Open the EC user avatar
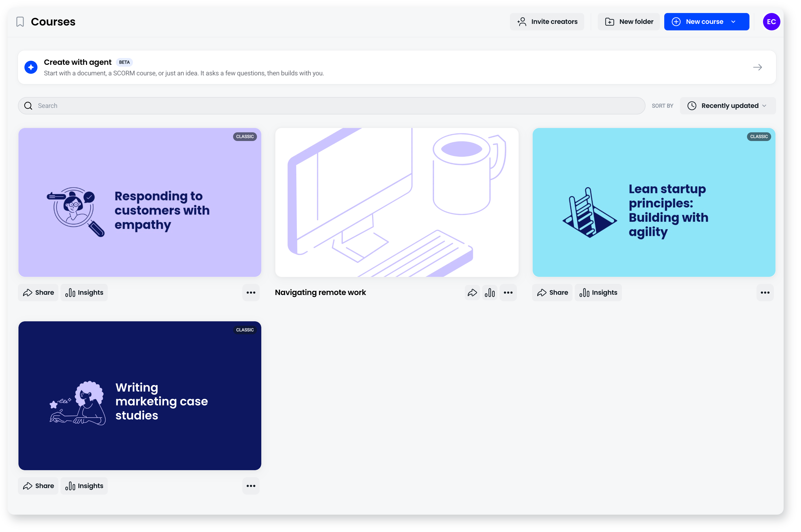Image resolution: width=801 pixels, height=532 pixels. [x=771, y=22]
